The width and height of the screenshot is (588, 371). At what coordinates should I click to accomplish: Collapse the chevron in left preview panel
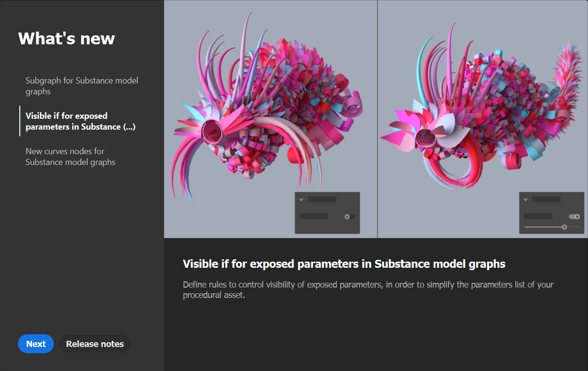(301, 199)
